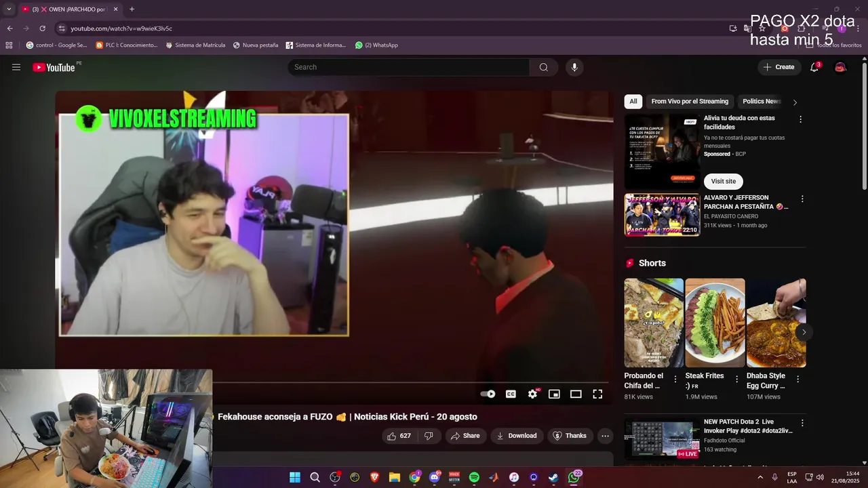Open options for ALVARO Y JEFFERSON video
This screenshot has width=868, height=488.
click(x=802, y=199)
